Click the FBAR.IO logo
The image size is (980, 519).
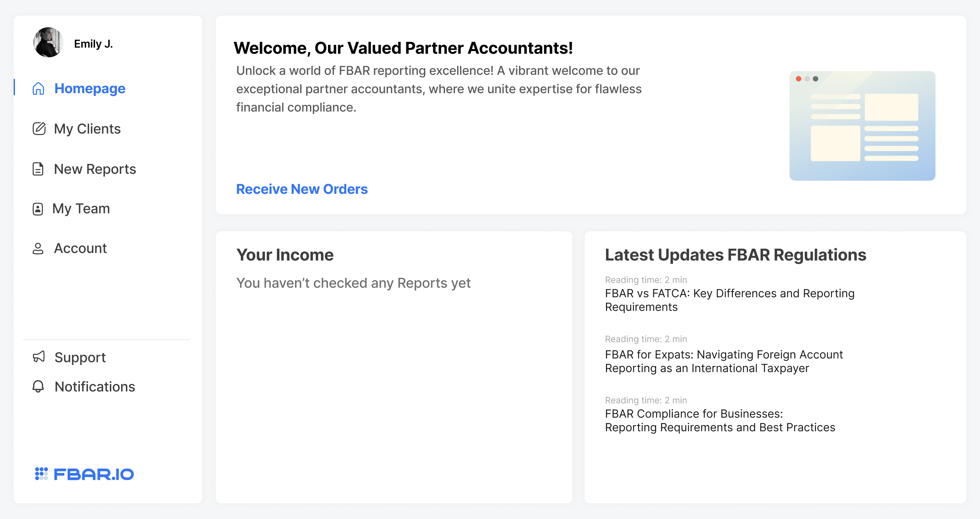click(84, 473)
